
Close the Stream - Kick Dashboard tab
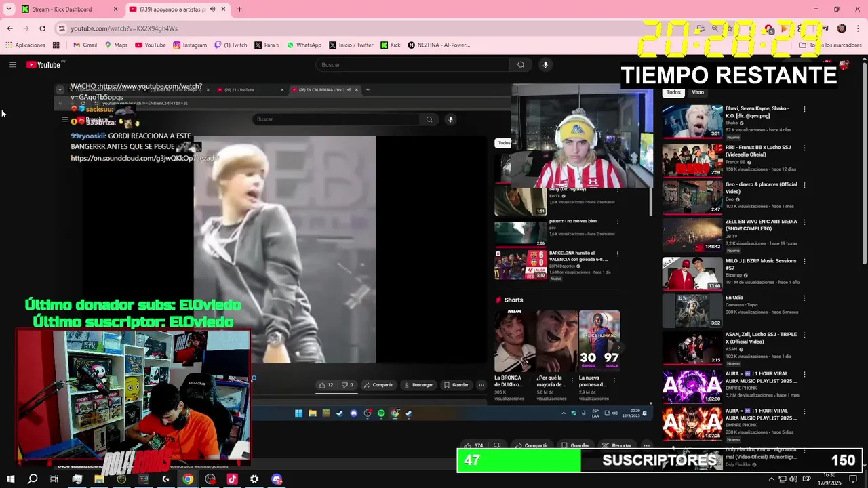(115, 9)
